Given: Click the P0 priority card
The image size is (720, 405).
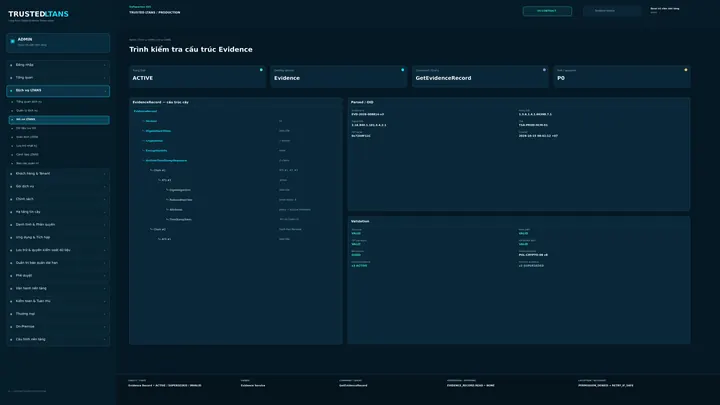Looking at the screenshot, I should pyautogui.click(x=622, y=76).
